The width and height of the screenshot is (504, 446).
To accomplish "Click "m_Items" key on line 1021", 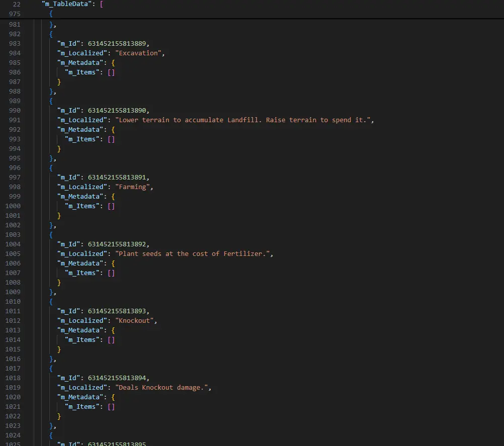I will pos(82,406).
